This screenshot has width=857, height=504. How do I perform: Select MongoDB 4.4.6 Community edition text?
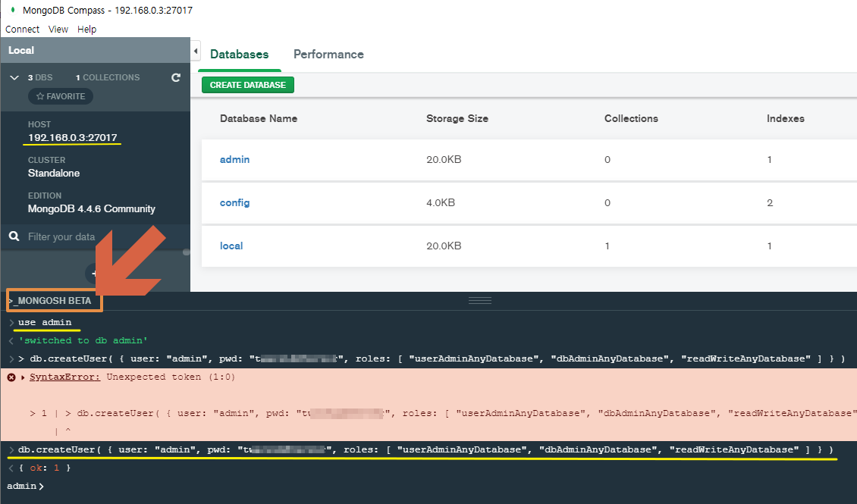coord(91,208)
